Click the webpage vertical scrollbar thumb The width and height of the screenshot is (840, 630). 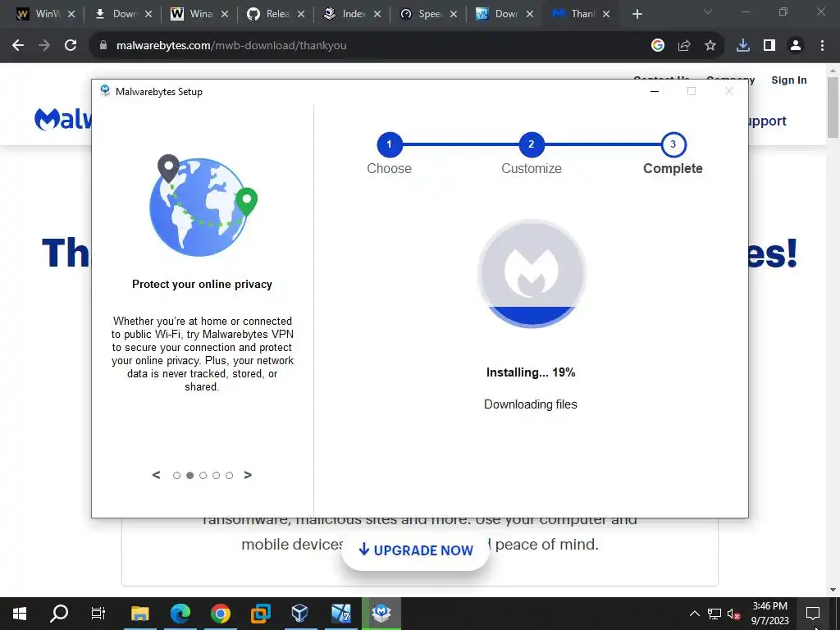(x=833, y=107)
